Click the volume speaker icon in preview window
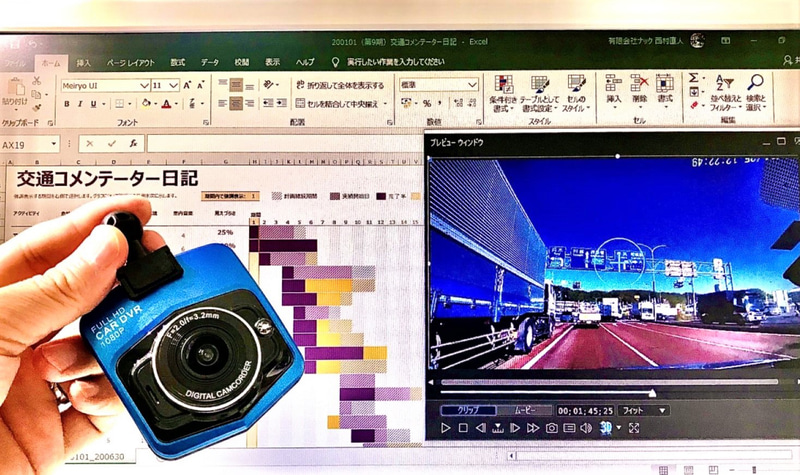 (586, 428)
